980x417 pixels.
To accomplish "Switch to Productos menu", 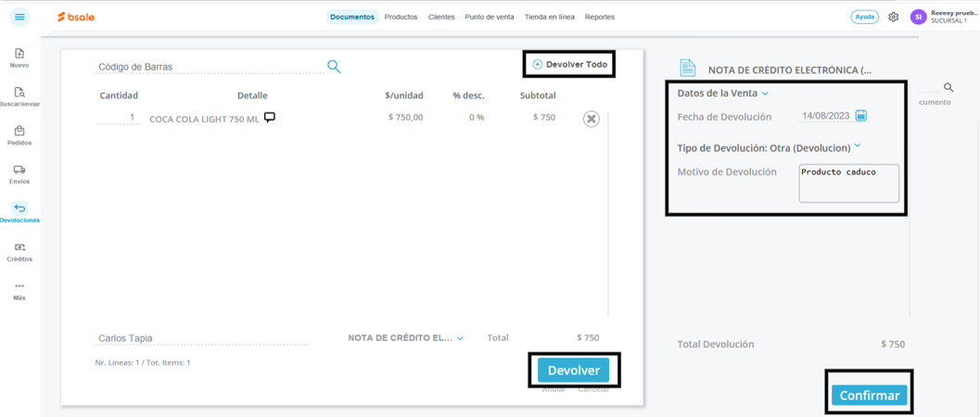I will [401, 17].
